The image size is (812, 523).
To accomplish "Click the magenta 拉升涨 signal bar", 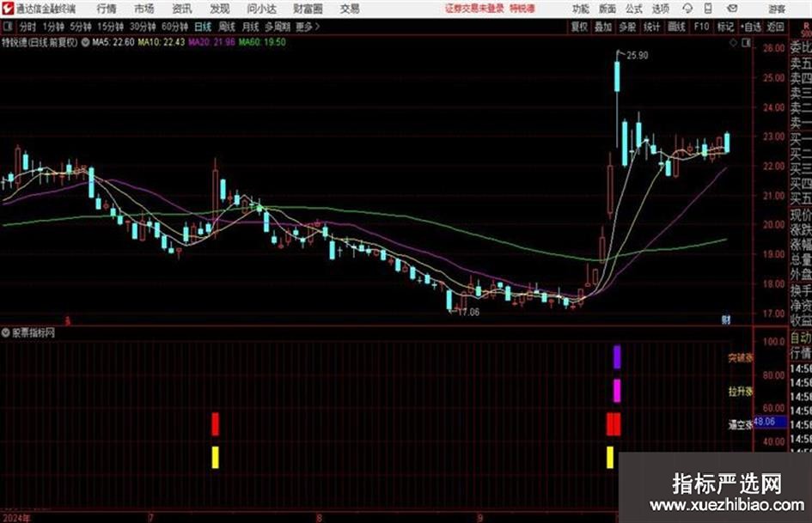I will pos(617,391).
